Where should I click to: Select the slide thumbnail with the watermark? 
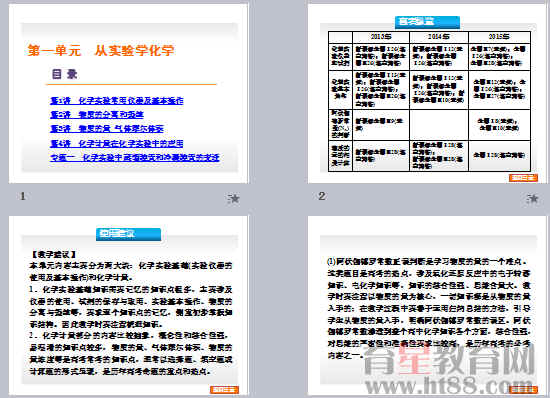point(427,305)
